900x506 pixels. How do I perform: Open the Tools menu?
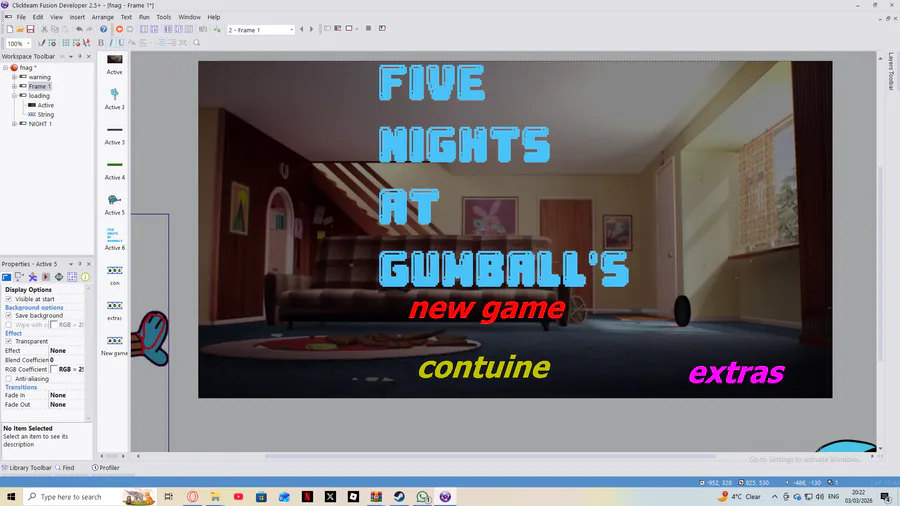tap(164, 17)
